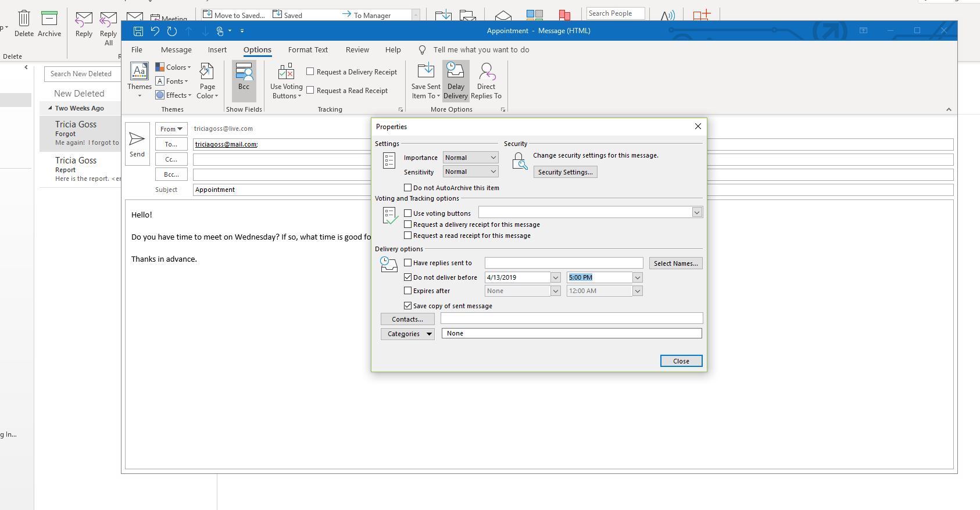Viewport: 980px width, 510px height.
Task: Click Save Sent Item To button
Action: click(426, 80)
